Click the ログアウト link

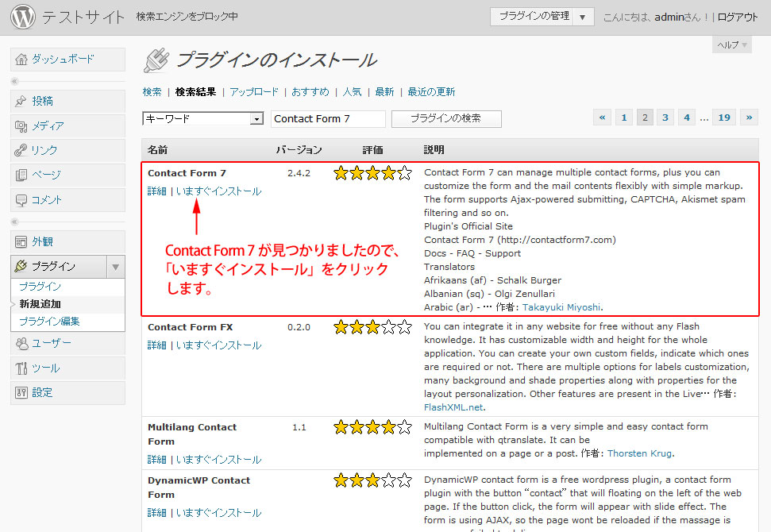738,17
